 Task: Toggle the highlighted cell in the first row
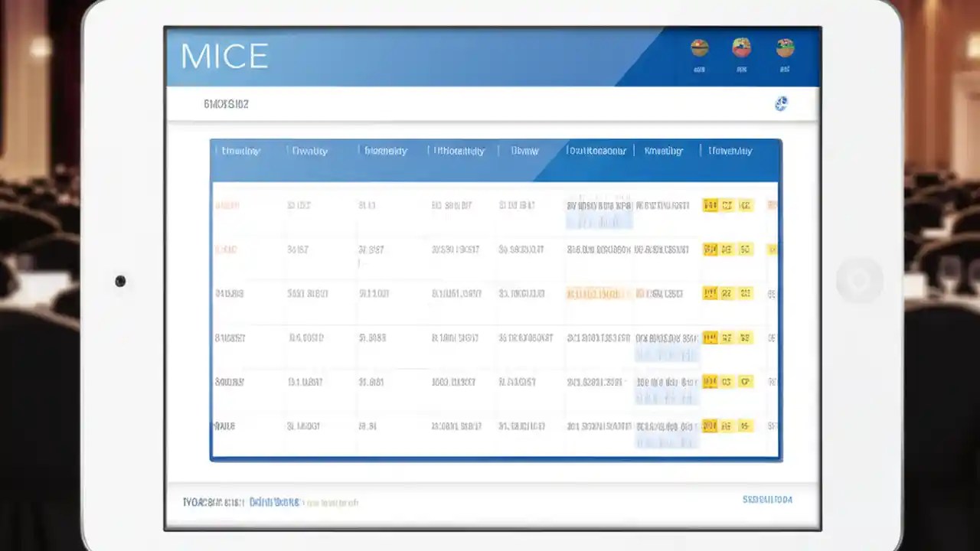tap(599, 221)
